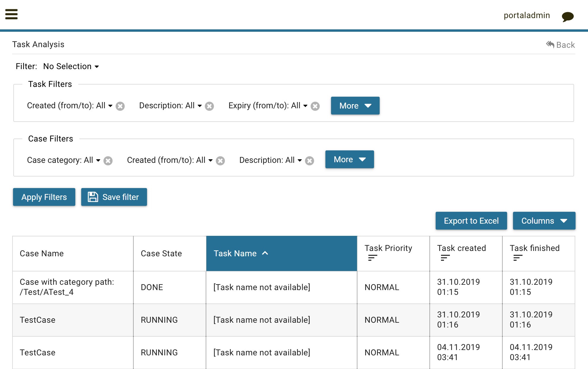Viewport: 588px width, 369px height.
Task: Sort by Task Priority column icon
Action: [x=373, y=258]
